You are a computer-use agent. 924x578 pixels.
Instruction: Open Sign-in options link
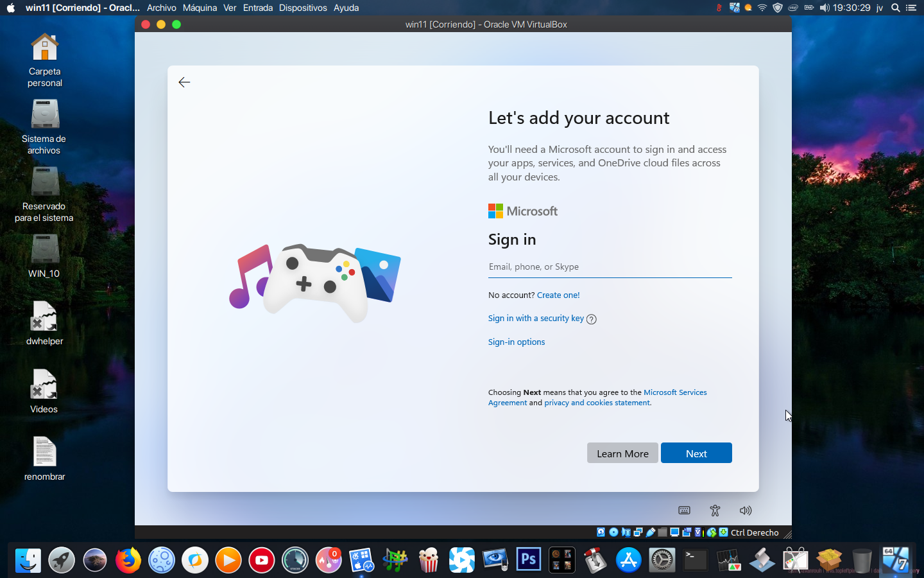coord(517,342)
